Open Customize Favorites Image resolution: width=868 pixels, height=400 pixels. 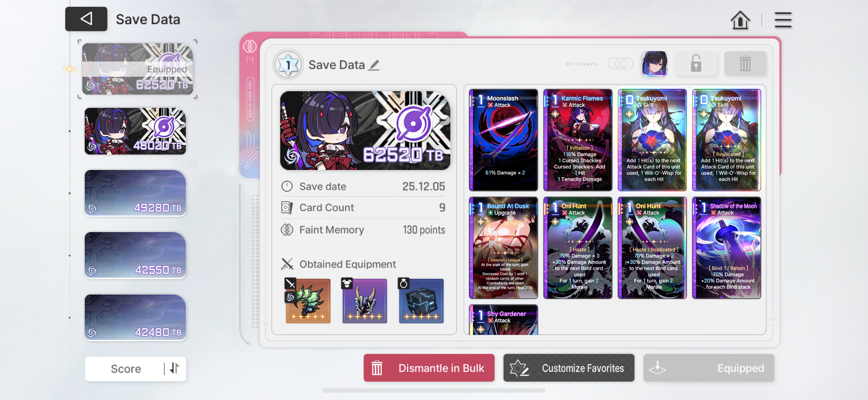pos(568,368)
